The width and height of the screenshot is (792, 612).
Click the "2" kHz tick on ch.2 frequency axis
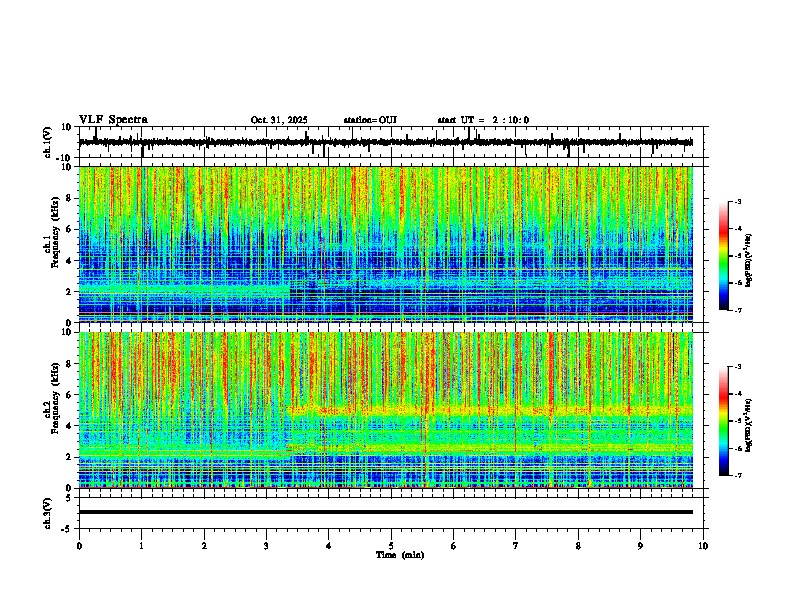point(70,457)
